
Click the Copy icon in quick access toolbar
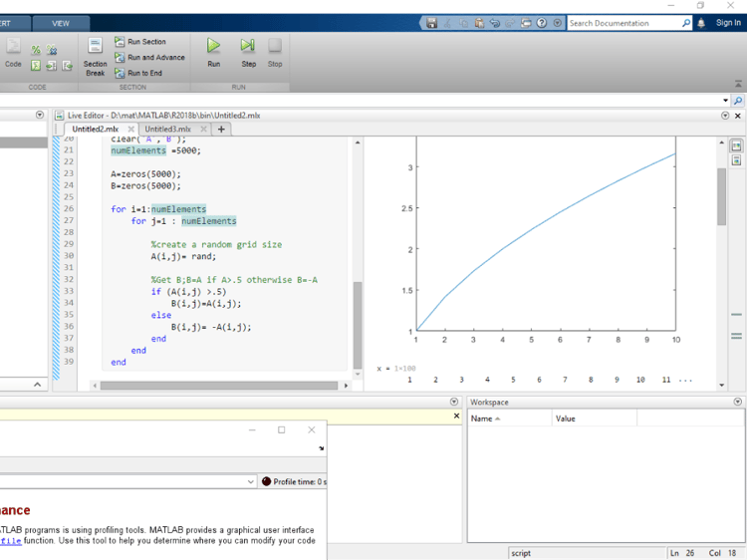coord(463,23)
